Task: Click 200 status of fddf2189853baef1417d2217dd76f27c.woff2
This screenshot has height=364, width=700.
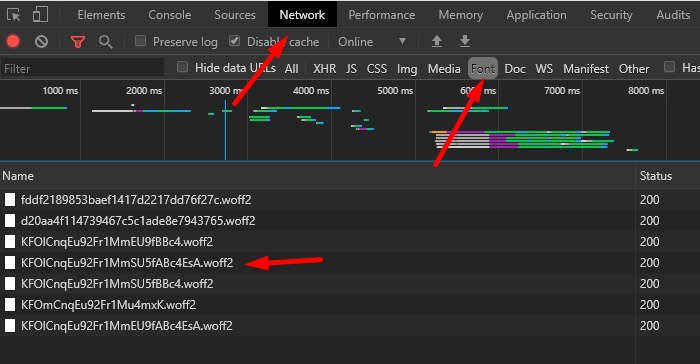Action: [x=650, y=200]
